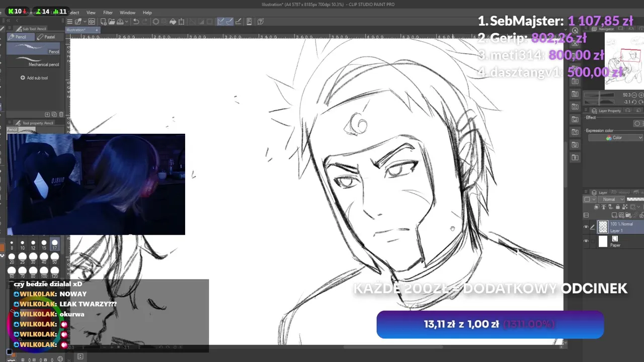Click the Navigator rotation slider
Image resolution: width=644 pixels, height=362 pixels.
point(599,102)
